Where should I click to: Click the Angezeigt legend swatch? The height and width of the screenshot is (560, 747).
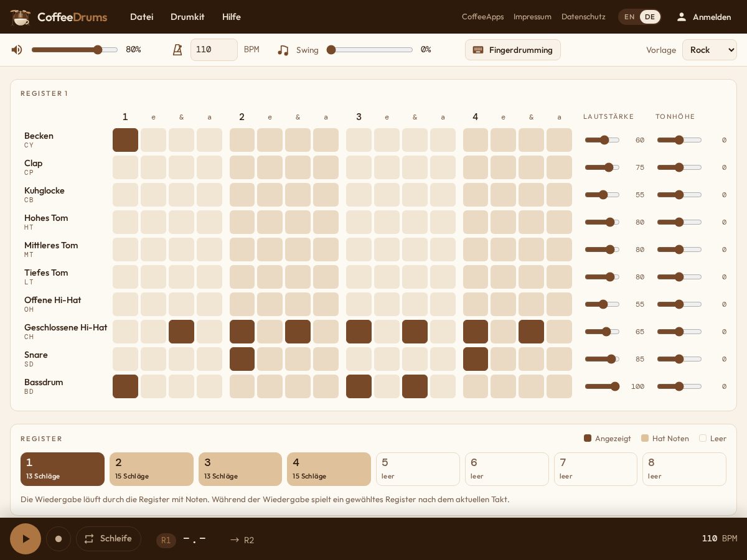point(588,438)
